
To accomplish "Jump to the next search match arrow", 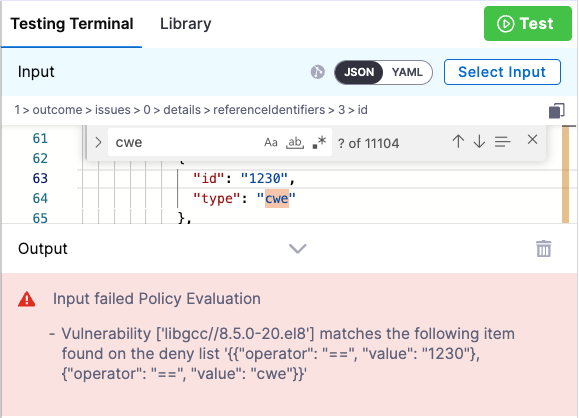I will (x=479, y=141).
